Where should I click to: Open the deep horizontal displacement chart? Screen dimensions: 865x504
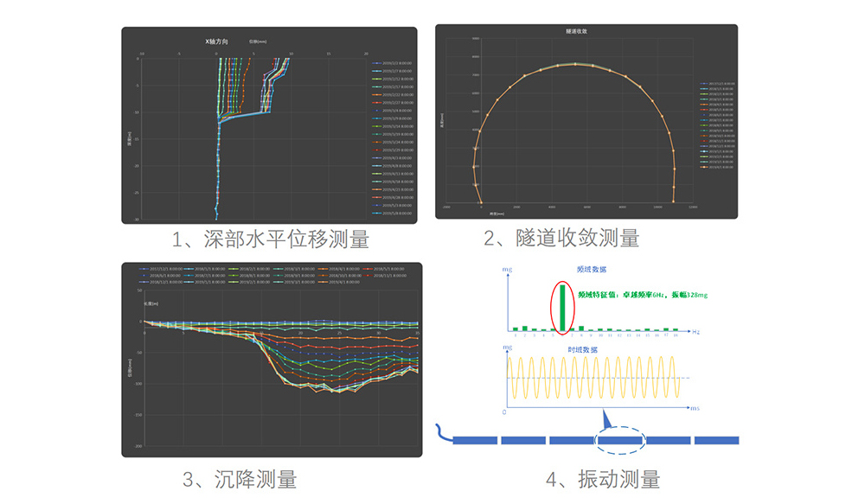pyautogui.click(x=269, y=125)
